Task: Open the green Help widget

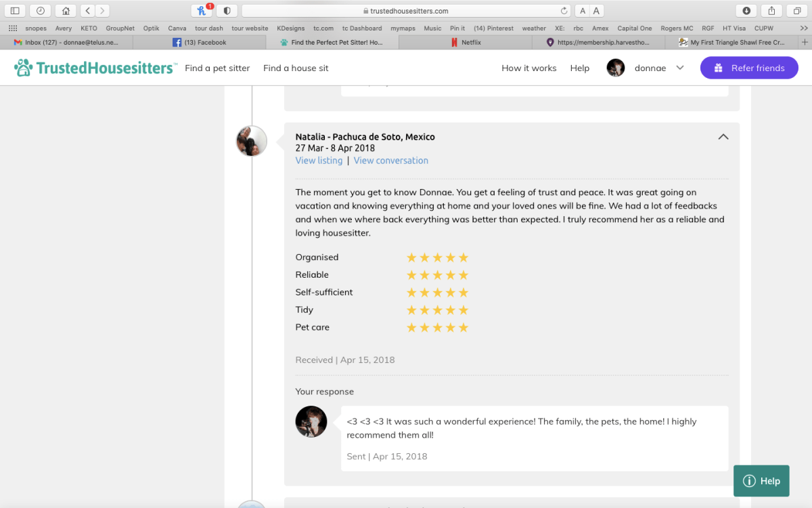Action: 761,481
